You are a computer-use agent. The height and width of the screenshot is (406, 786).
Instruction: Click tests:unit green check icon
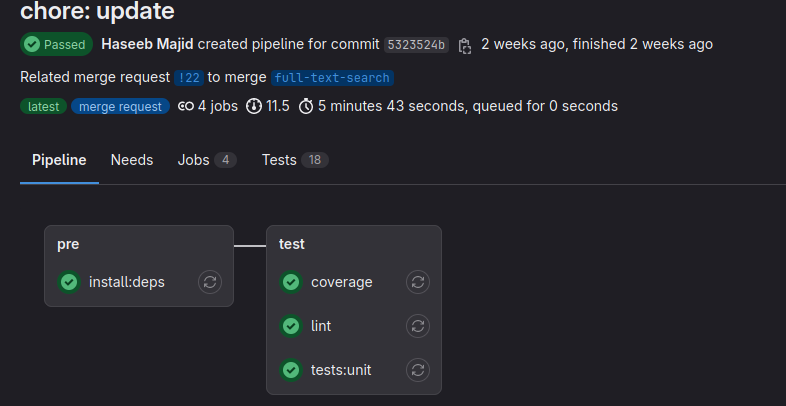pyautogui.click(x=291, y=370)
